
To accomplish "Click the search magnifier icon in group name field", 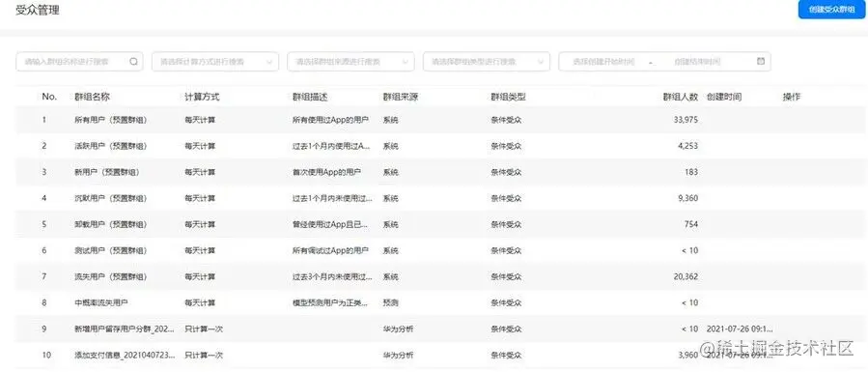I will tap(133, 62).
